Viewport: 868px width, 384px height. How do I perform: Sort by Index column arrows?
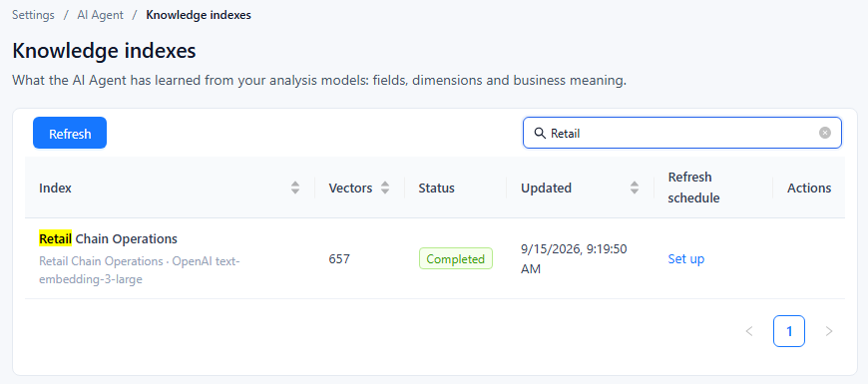pos(295,188)
